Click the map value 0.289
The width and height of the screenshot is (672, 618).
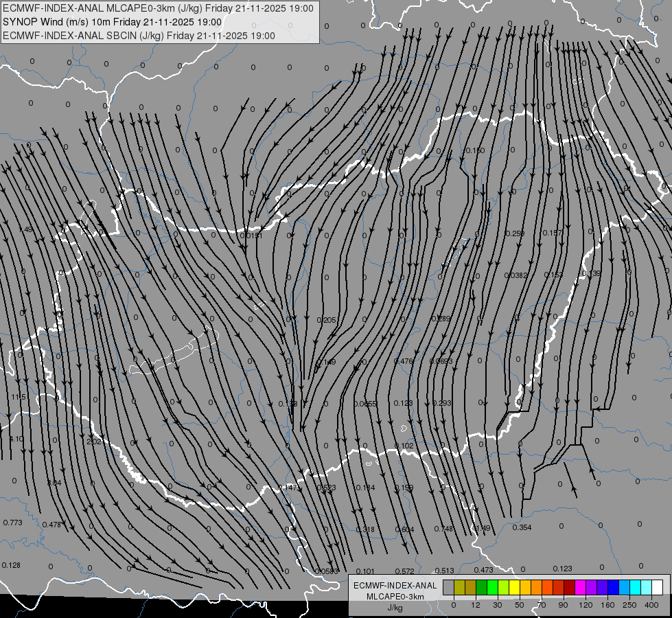(441, 318)
